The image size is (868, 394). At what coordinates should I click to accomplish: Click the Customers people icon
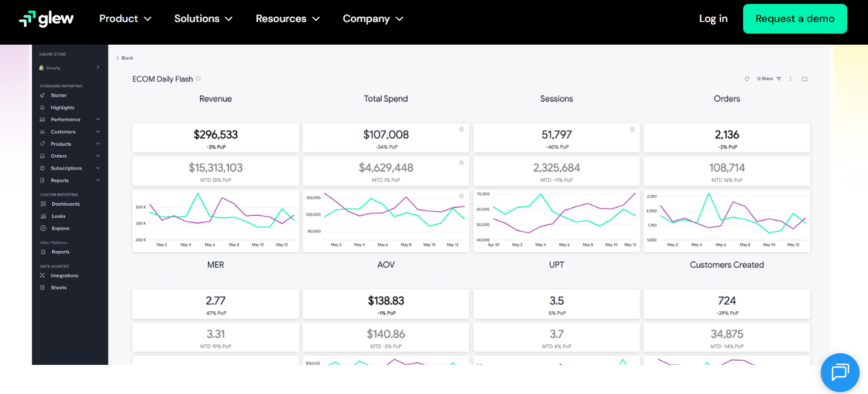tap(43, 132)
